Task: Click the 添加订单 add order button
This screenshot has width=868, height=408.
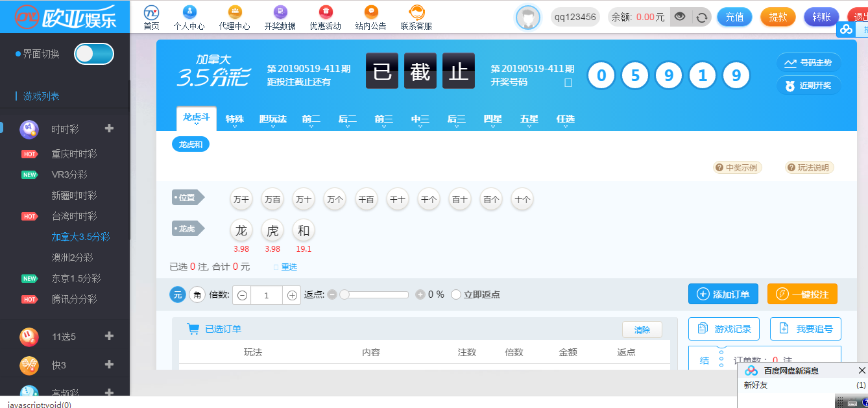Action: click(x=723, y=294)
